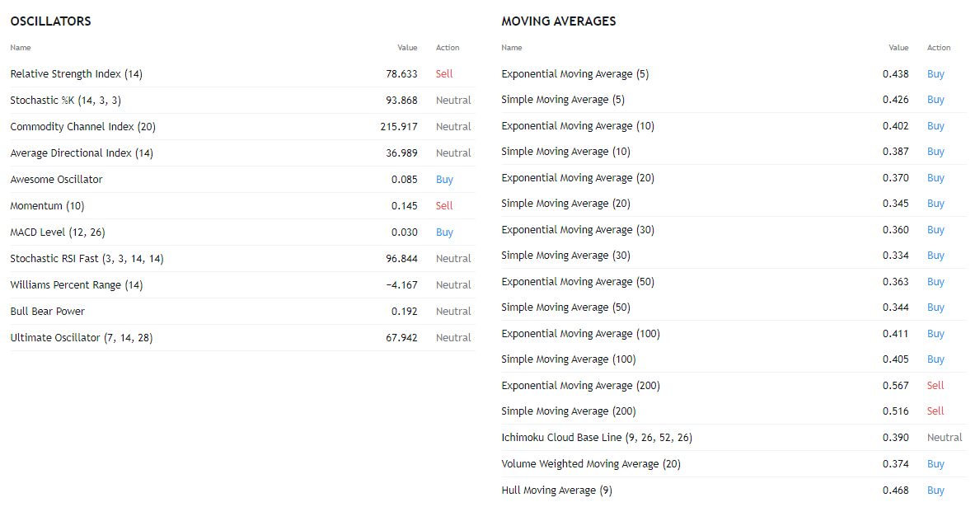The width and height of the screenshot is (980, 507).
Task: Click the value 0.411
Action: point(896,333)
